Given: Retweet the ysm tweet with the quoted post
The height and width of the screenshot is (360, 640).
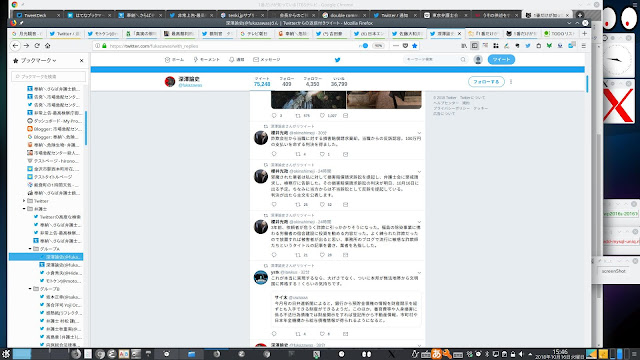Looking at the screenshot, I should (x=298, y=334).
